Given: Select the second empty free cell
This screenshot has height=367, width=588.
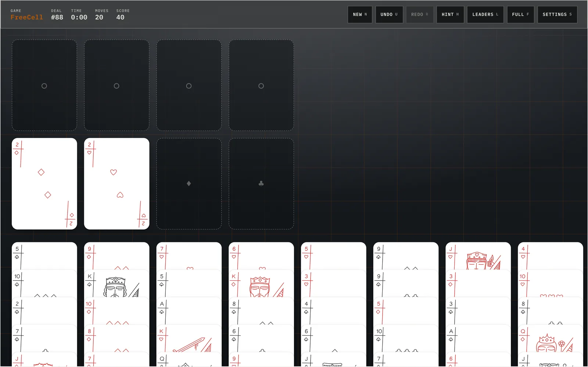Looking at the screenshot, I should coord(116,85).
